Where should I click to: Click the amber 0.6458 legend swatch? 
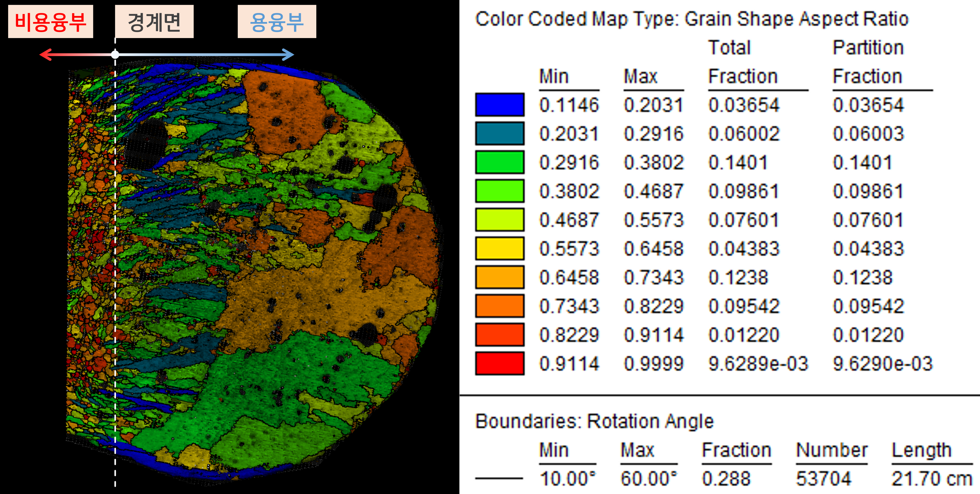499,277
